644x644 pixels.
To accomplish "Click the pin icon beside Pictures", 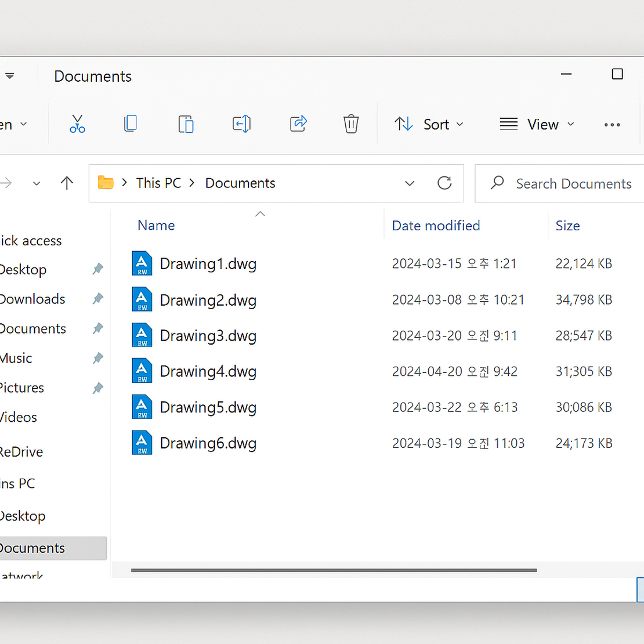I will (97, 388).
